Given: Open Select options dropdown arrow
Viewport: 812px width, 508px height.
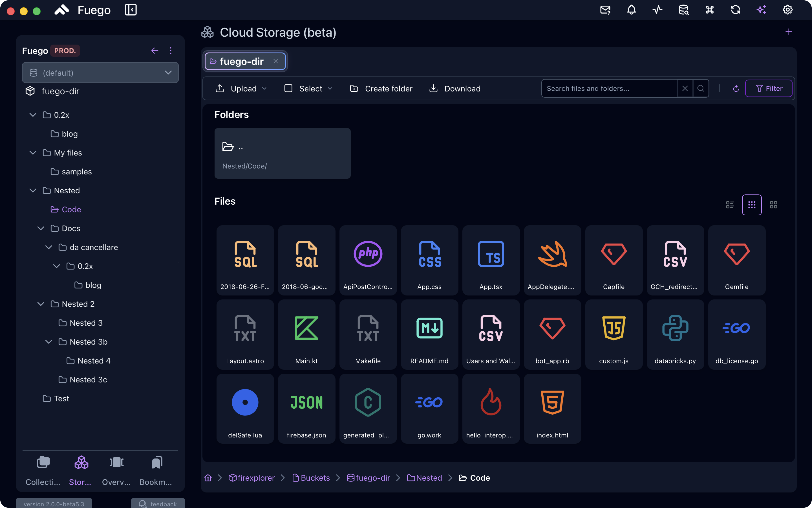Looking at the screenshot, I should point(330,88).
